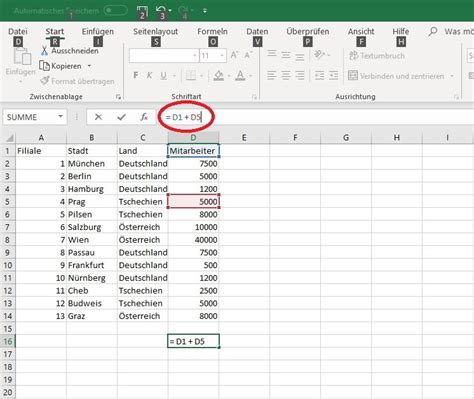Toggle italic with the K button

(149, 76)
